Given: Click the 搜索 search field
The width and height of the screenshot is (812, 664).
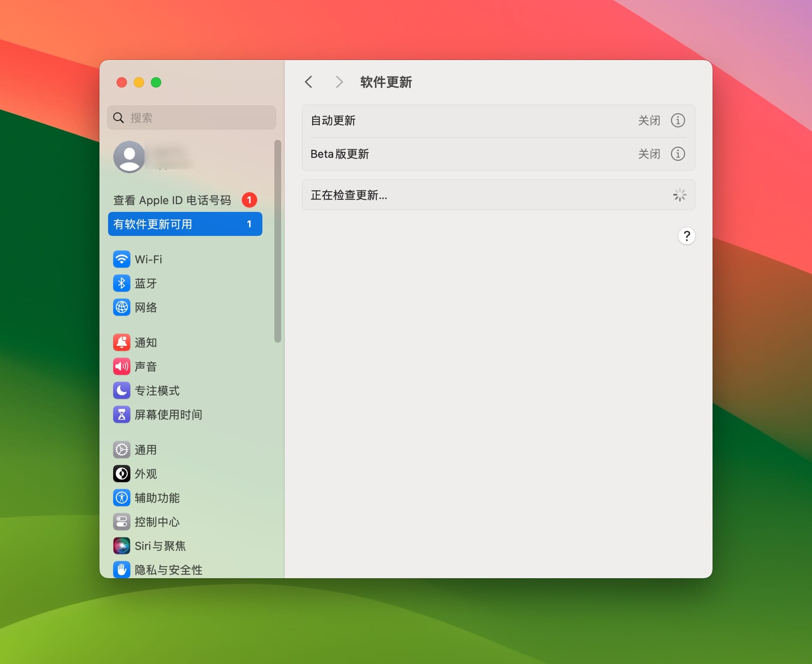Looking at the screenshot, I should point(192,118).
